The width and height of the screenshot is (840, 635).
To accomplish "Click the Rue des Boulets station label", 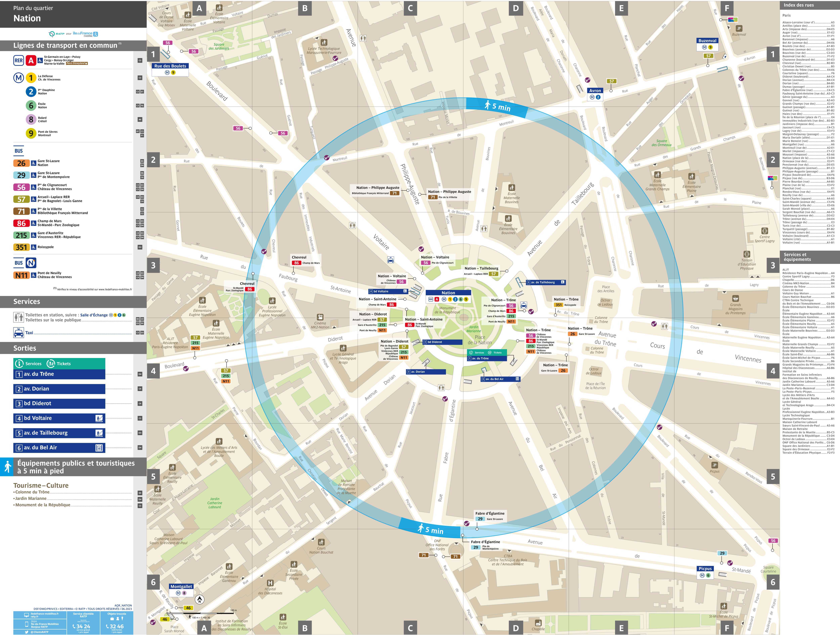I will pos(170,66).
